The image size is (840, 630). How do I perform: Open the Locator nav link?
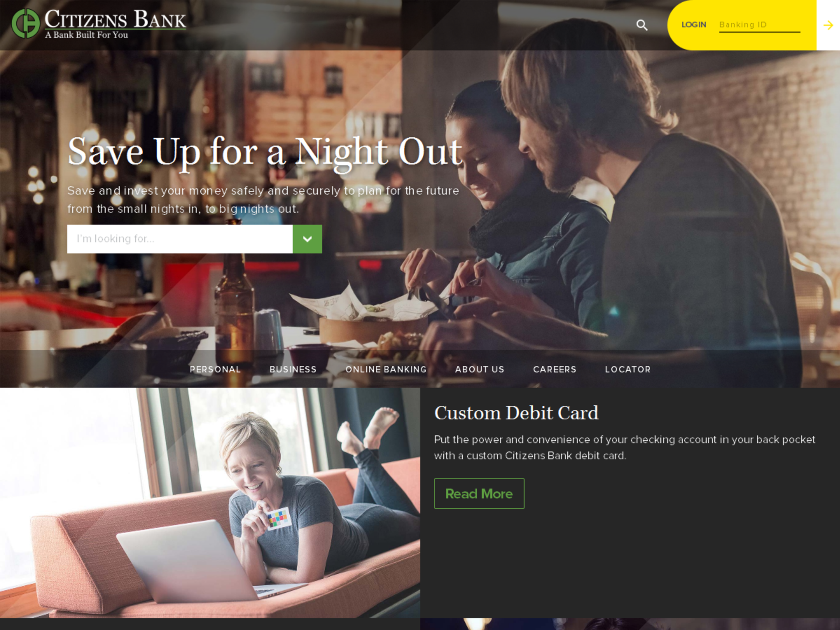click(x=628, y=369)
